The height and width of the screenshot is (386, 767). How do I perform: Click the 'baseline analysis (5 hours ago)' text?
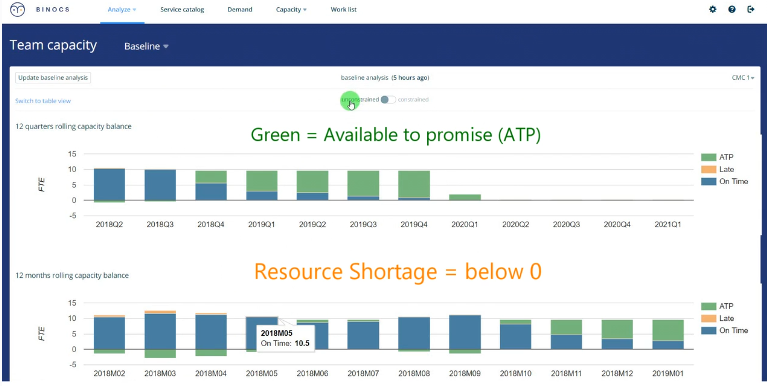385,78
